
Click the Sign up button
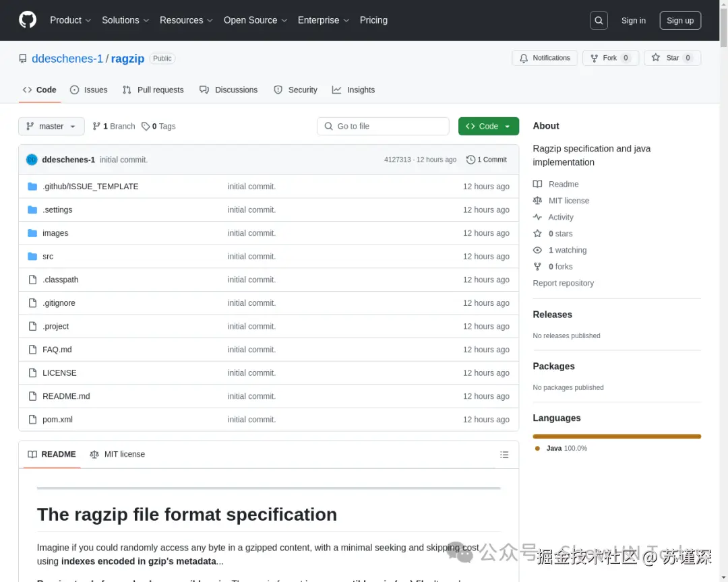tap(680, 20)
